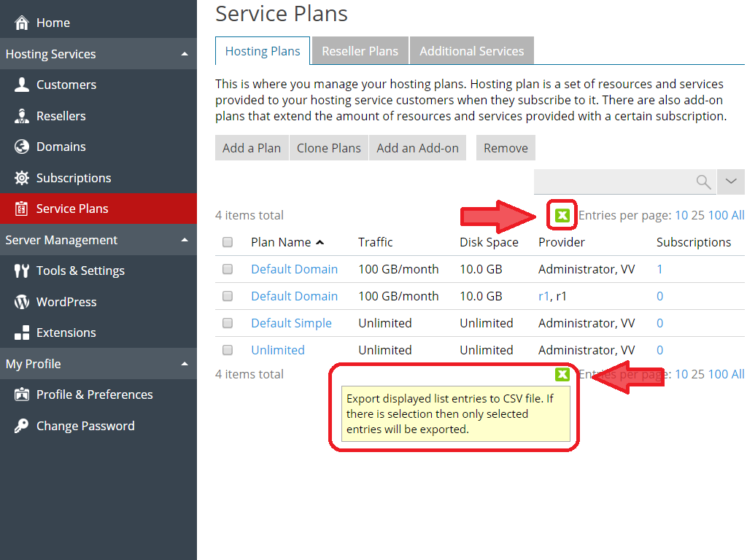
Task: Click the Subscriptions gear icon
Action: pyautogui.click(x=22, y=178)
